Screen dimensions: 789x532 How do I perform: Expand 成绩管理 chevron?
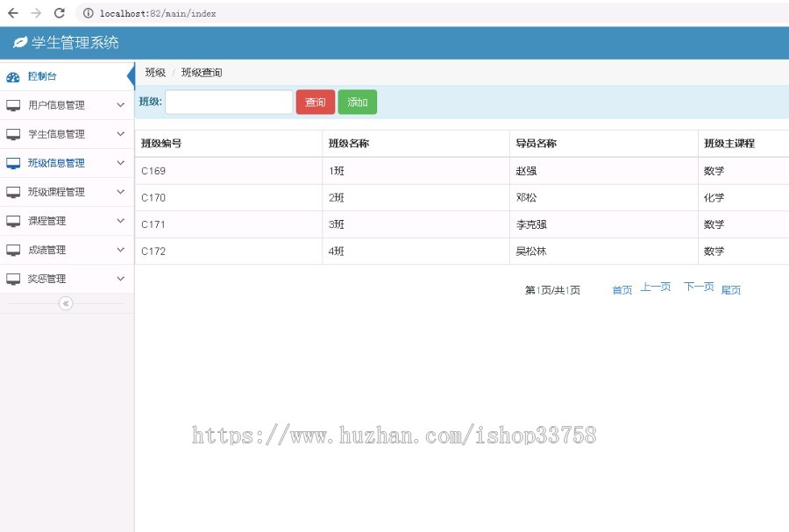coord(121,250)
